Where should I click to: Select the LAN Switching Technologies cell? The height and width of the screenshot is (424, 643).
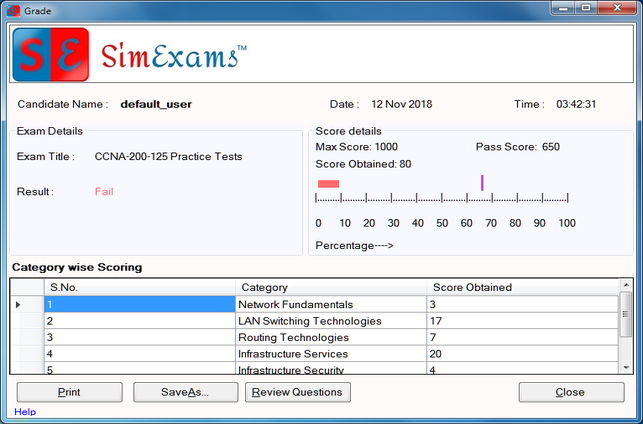click(331, 321)
